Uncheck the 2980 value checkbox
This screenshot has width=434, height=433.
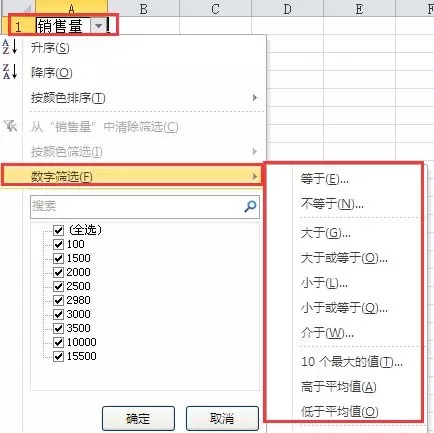pos(59,300)
